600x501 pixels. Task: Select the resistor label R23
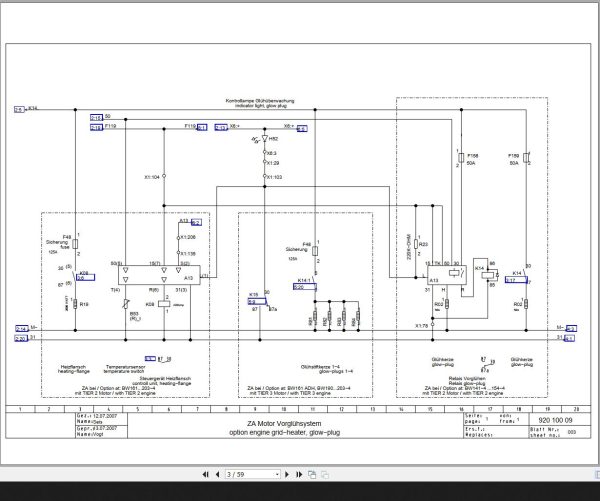click(x=423, y=244)
